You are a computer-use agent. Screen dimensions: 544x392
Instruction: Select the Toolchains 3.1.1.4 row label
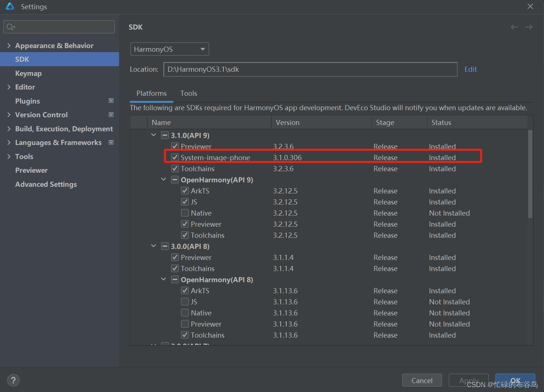[197, 268]
